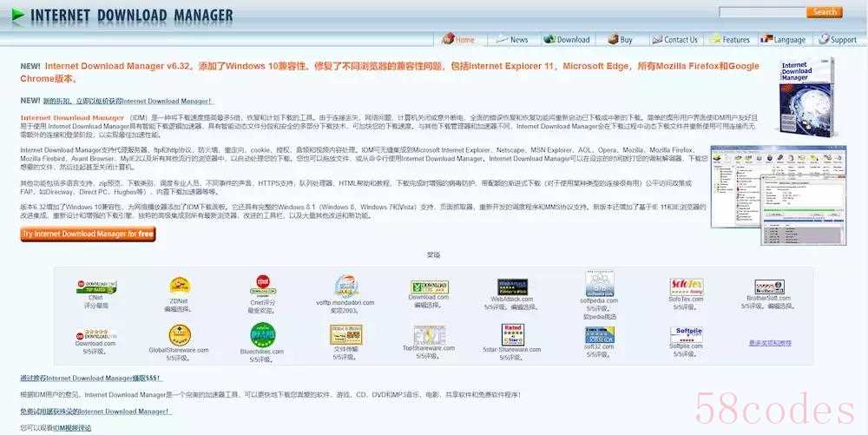The image size is (868, 435).
Task: Open the News navigation tab
Action: tap(512, 39)
